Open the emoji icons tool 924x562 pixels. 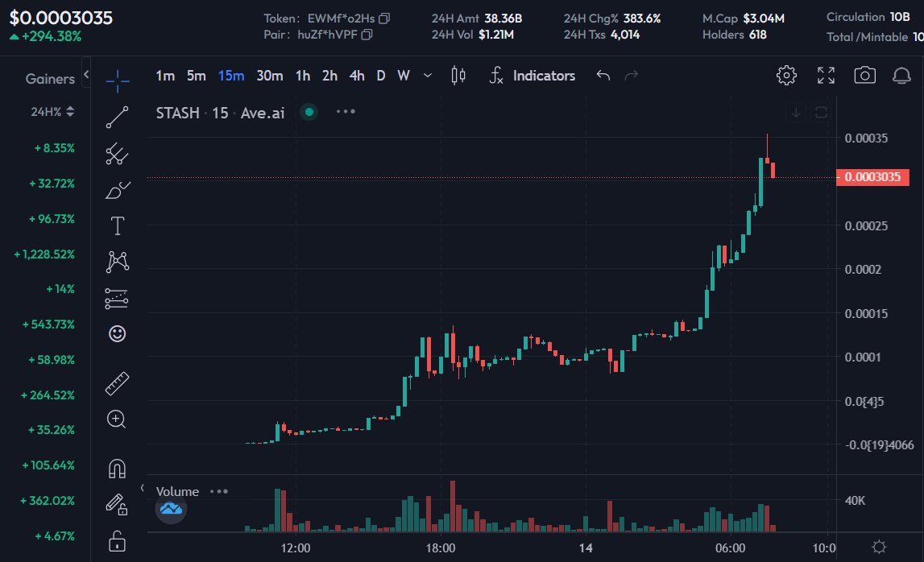click(118, 334)
